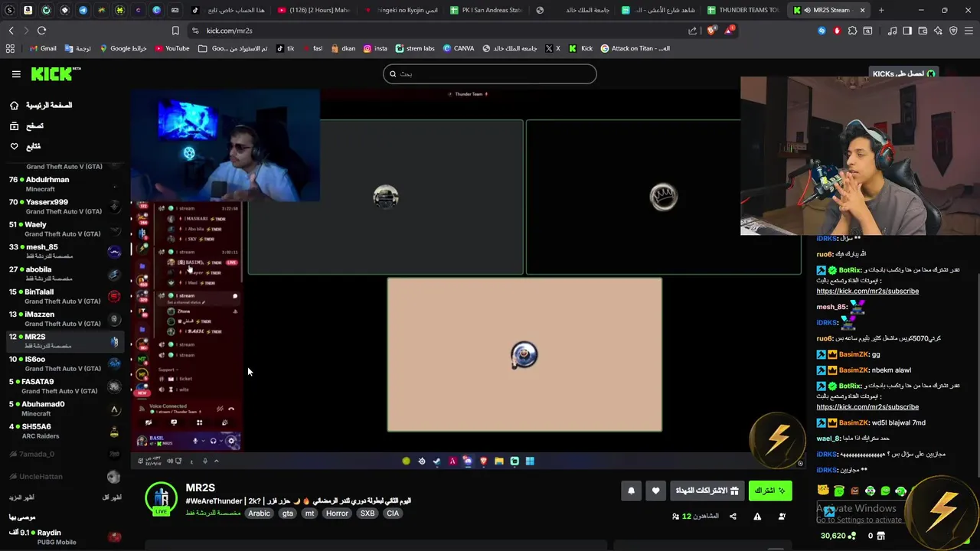Open the Kick sidebar hamburger menu
980x551 pixels.
tap(16, 74)
